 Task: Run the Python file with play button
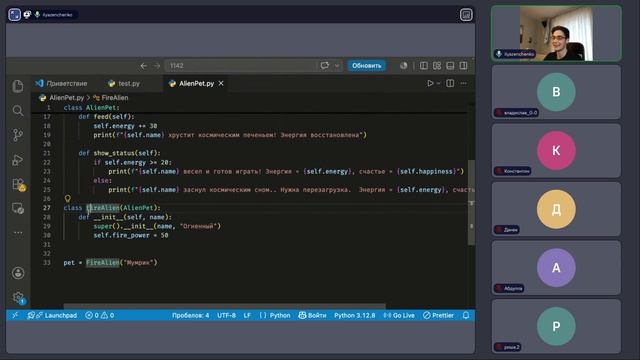coord(430,83)
